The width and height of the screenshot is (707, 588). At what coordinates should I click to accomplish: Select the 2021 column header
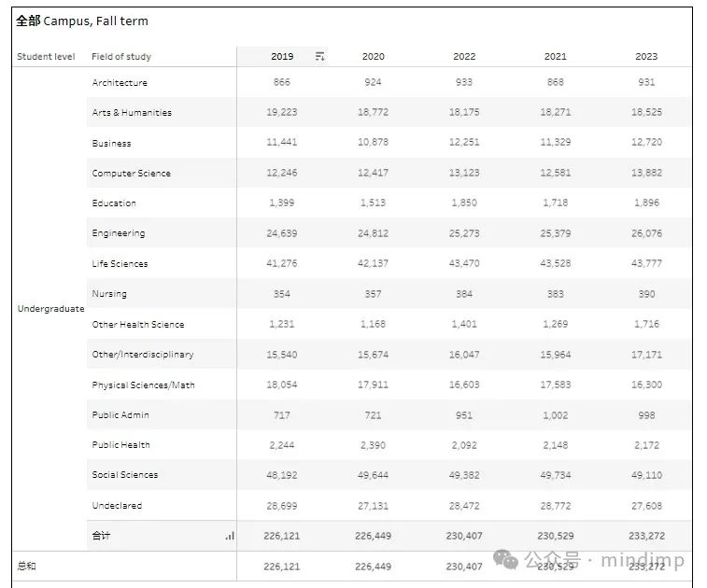tap(555, 57)
